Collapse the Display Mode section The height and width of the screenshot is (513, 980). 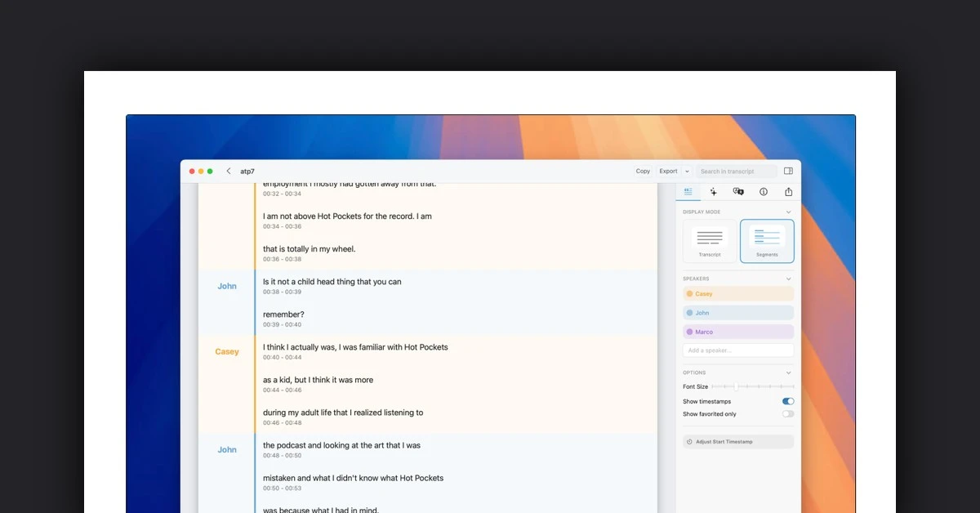point(788,212)
